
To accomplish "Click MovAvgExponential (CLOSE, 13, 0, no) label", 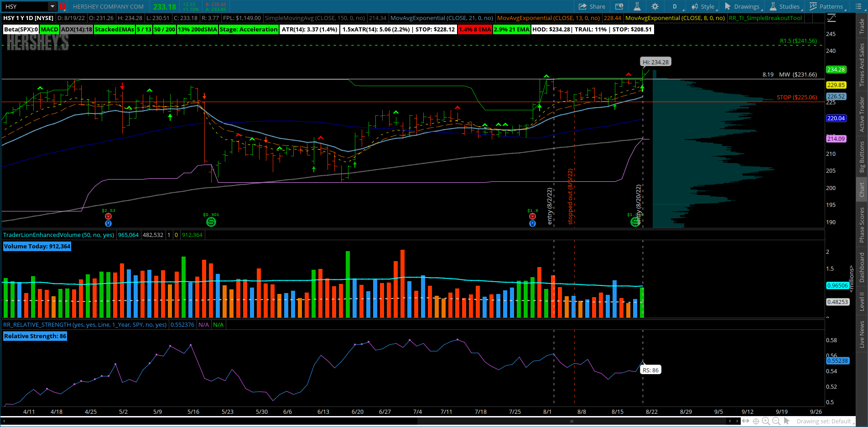I will (x=548, y=18).
